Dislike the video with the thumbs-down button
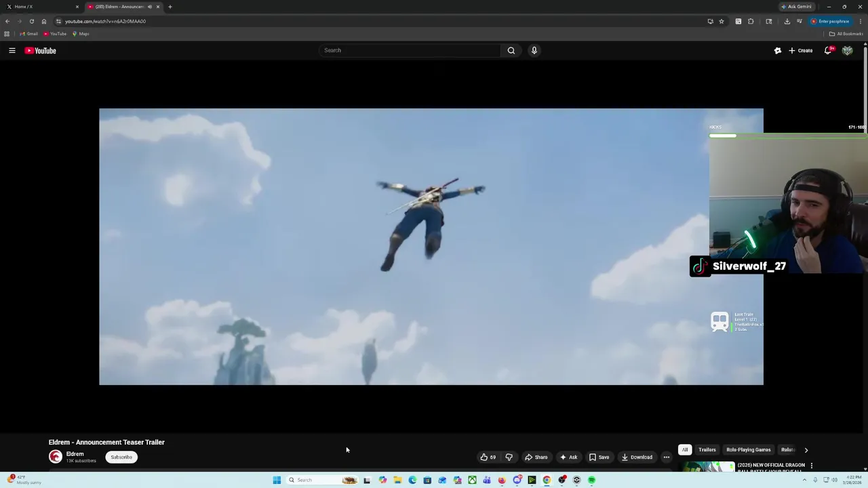 point(509,457)
